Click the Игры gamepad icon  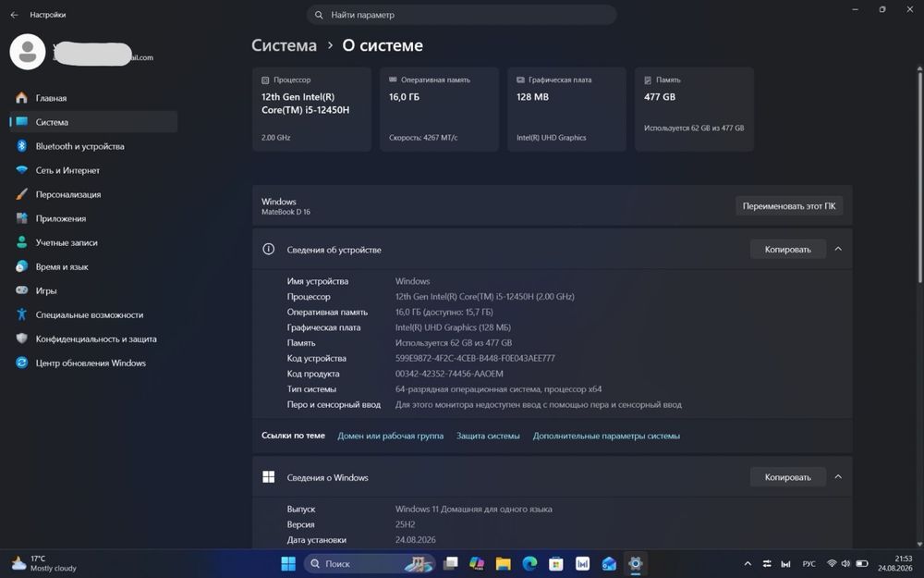pos(22,290)
